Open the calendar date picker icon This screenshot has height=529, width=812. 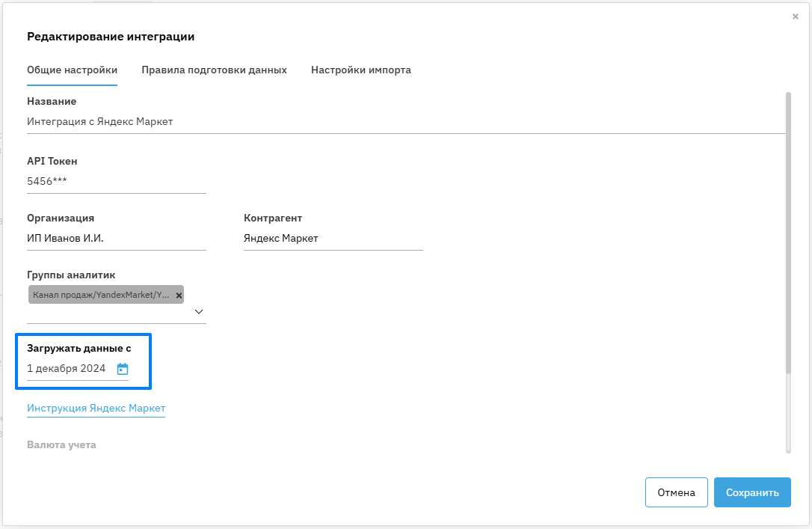click(x=123, y=369)
